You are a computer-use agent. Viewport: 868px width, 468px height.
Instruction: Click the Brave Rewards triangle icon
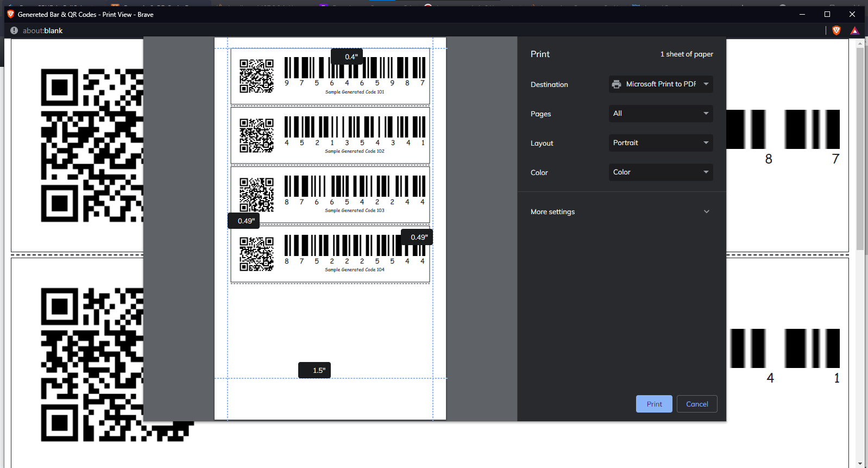855,30
